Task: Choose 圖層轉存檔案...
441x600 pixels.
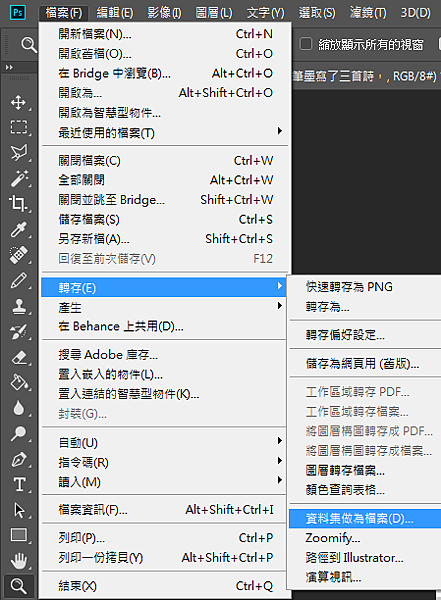Action: (x=365, y=470)
